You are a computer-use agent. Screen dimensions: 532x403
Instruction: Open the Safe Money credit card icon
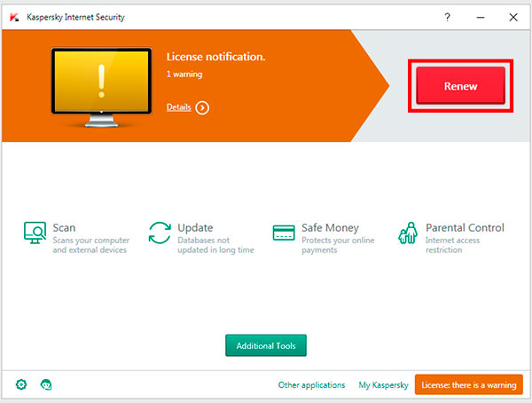click(284, 233)
